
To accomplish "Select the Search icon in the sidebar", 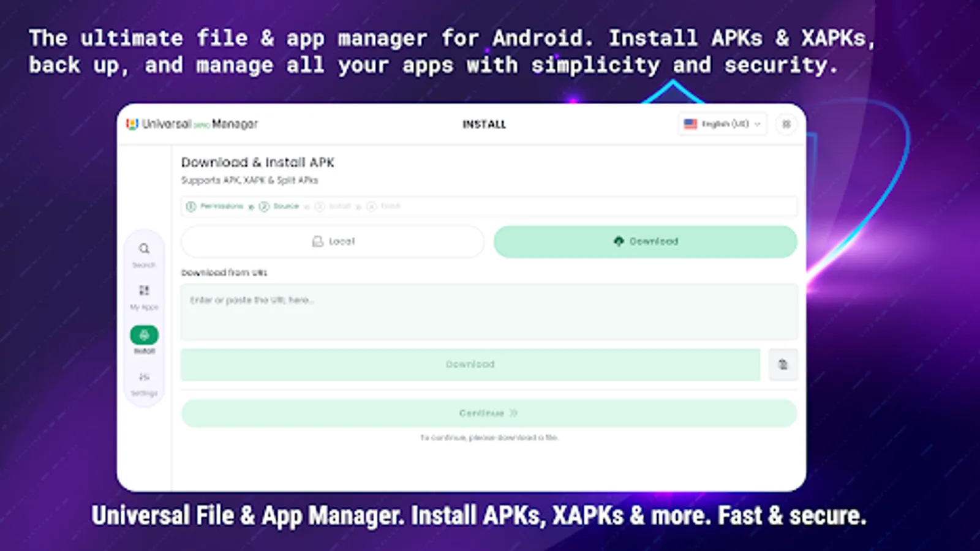I will pos(145,248).
